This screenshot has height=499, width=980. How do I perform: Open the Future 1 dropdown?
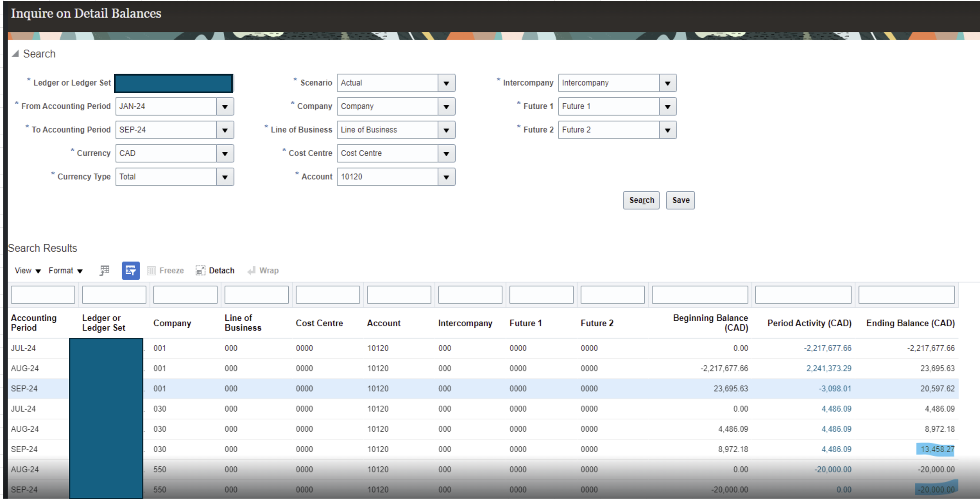click(x=668, y=106)
